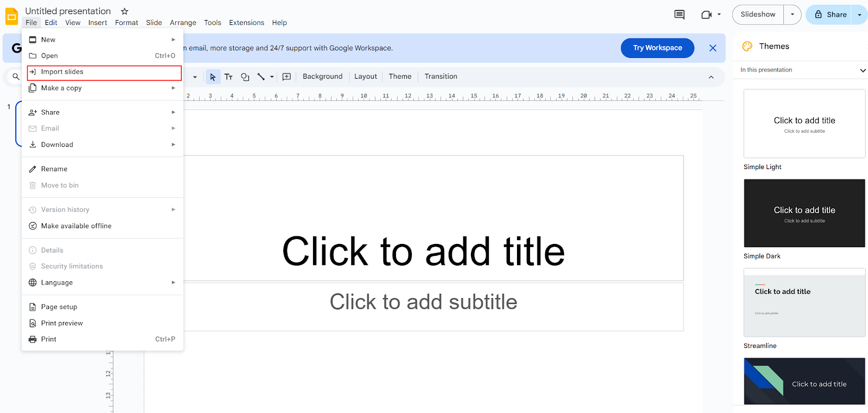Star the Untitled presentation

click(x=125, y=11)
